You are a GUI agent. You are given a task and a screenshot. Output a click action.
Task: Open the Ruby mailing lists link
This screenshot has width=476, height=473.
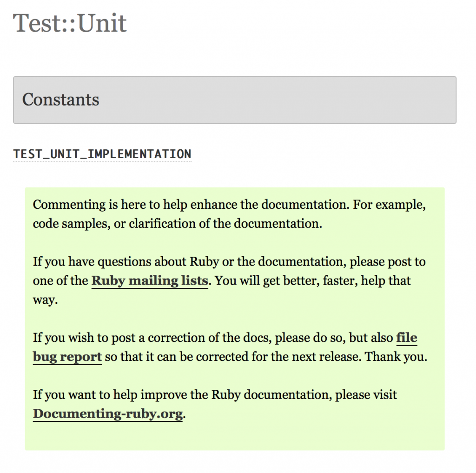point(150,281)
